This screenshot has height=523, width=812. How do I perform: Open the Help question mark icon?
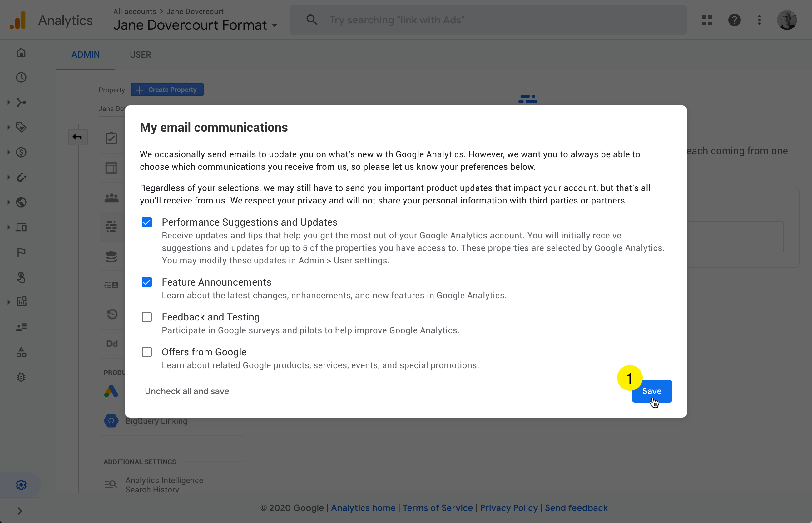tap(734, 20)
